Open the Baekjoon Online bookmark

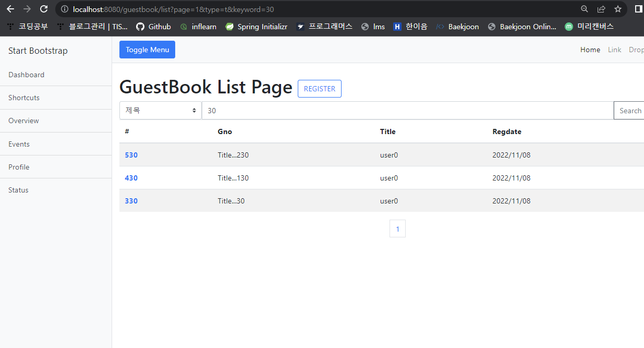[522, 27]
